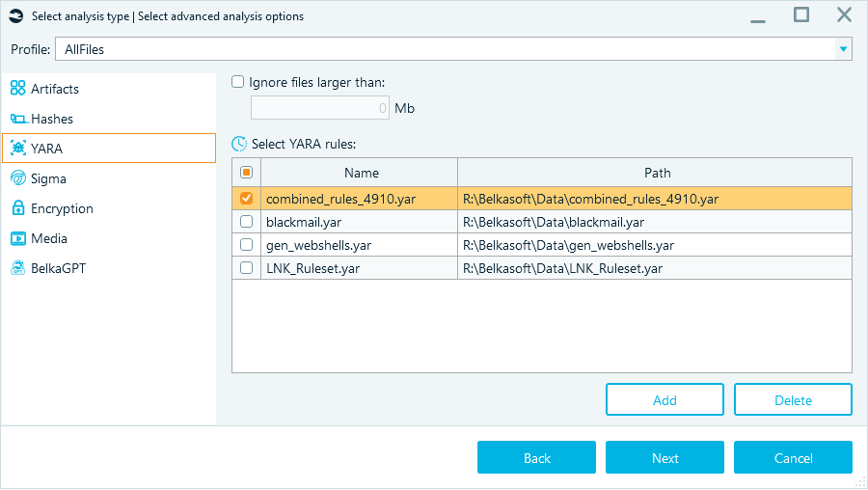The image size is (868, 490).
Task: Open the AllFiles profile combo box
Action: [x=453, y=49]
